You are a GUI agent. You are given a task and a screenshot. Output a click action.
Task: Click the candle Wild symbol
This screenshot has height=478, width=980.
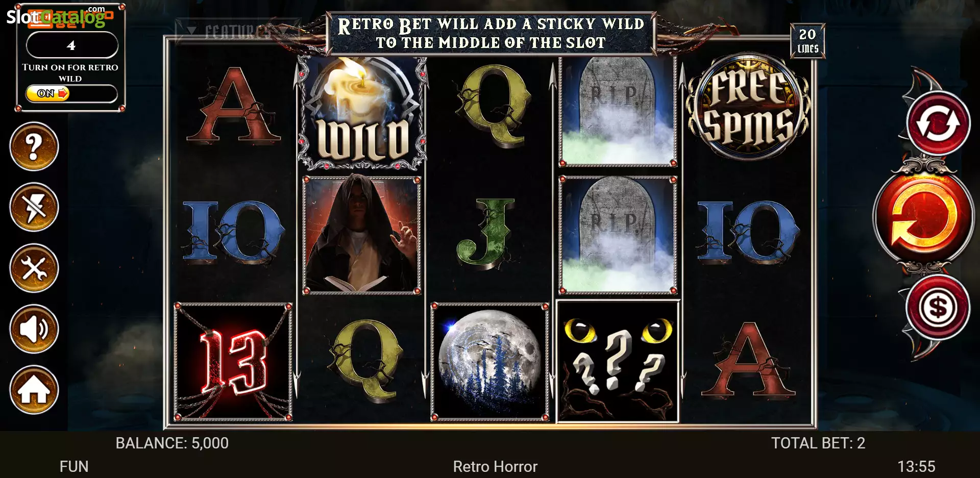point(362,113)
